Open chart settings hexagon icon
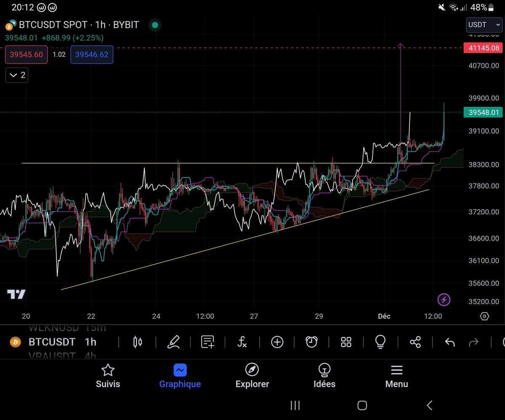 click(x=484, y=316)
